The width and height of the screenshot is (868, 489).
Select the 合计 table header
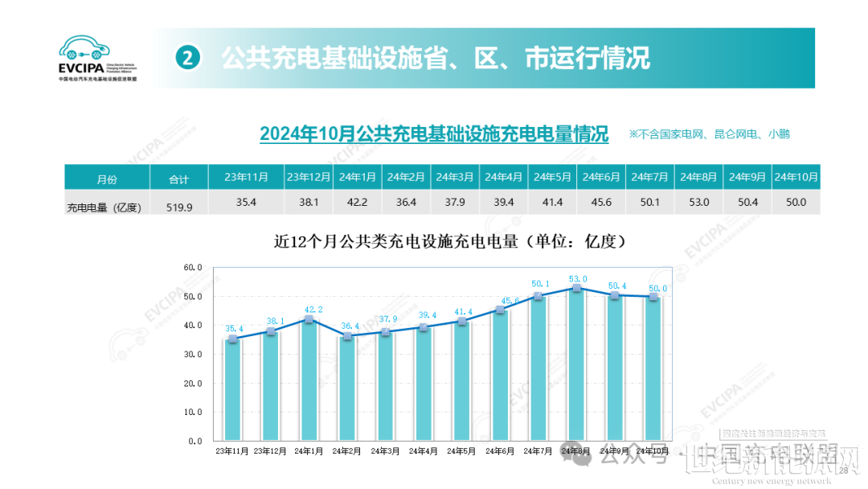click(x=178, y=179)
